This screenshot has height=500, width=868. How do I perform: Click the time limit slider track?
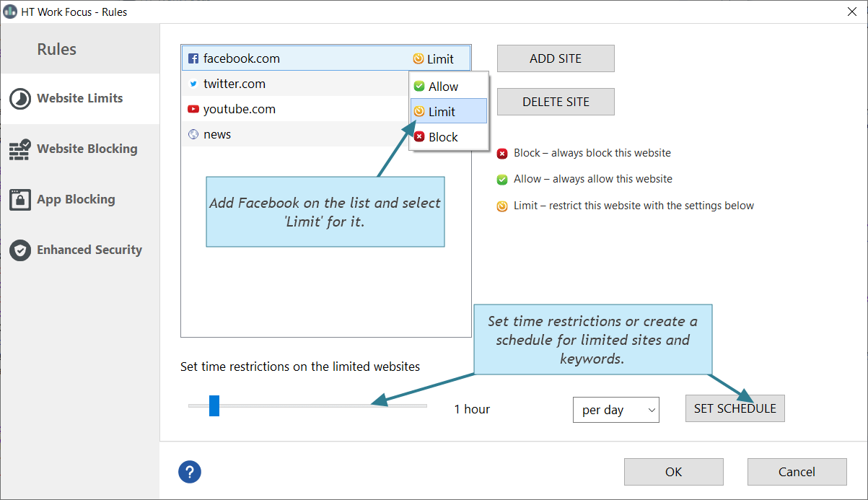tap(307, 405)
